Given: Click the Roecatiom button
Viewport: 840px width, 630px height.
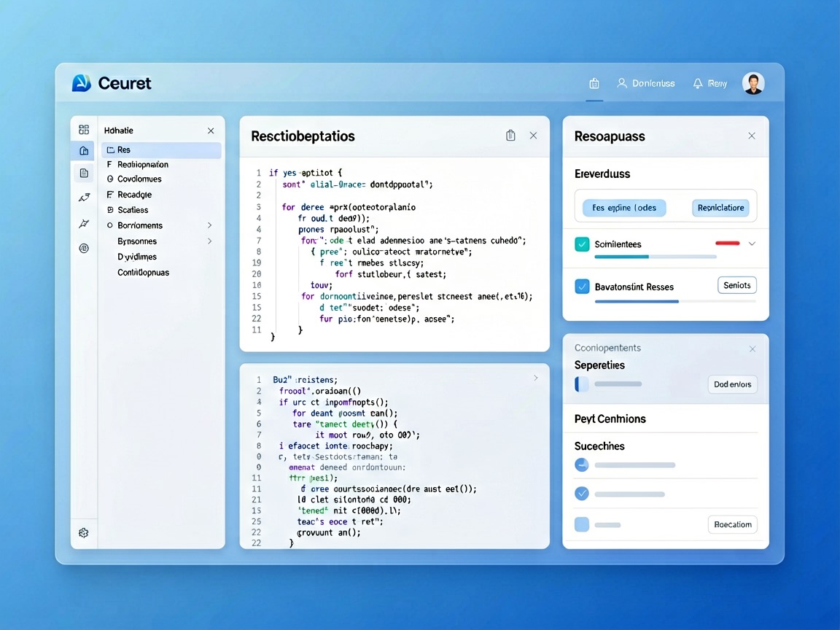Looking at the screenshot, I should [x=733, y=524].
